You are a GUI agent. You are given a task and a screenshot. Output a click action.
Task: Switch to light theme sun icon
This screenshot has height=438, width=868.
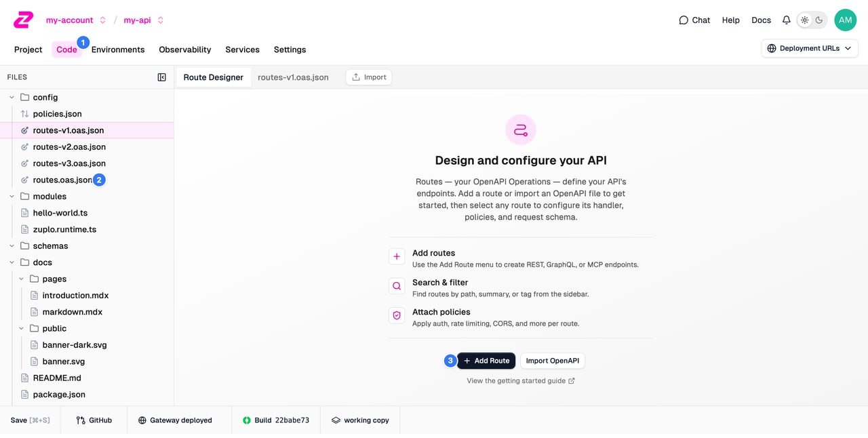tap(805, 20)
